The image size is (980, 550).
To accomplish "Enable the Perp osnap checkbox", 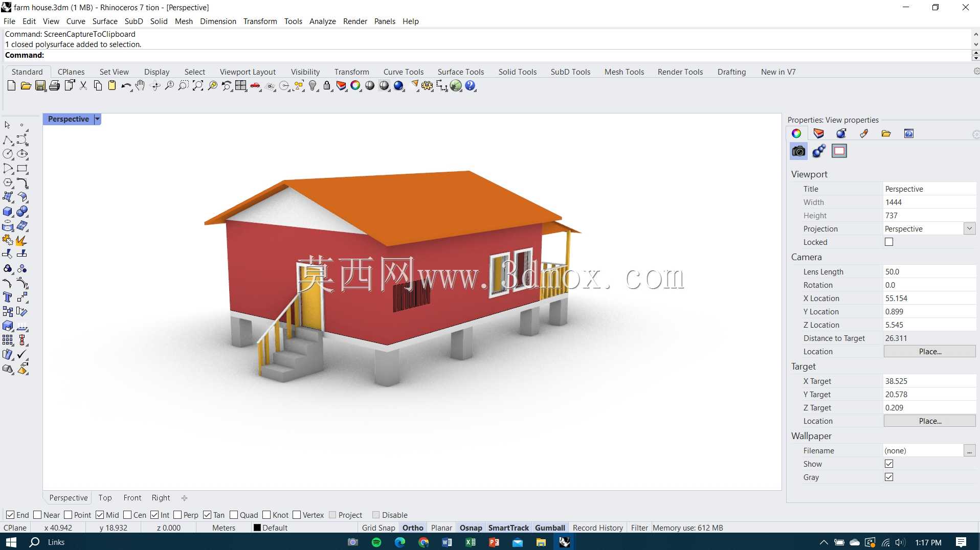I will click(x=177, y=515).
